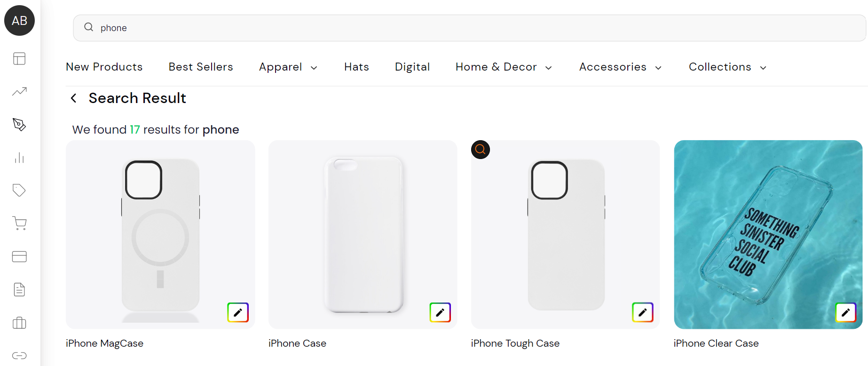This screenshot has height=366, width=868.
Task: Open the payments card icon in the sidebar
Action: click(x=19, y=256)
